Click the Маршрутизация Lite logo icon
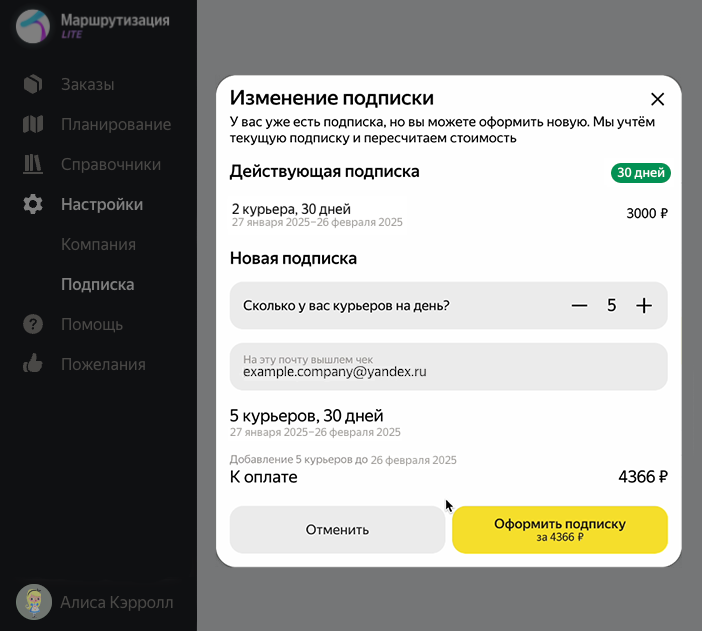The height and width of the screenshot is (631, 702). point(34,26)
